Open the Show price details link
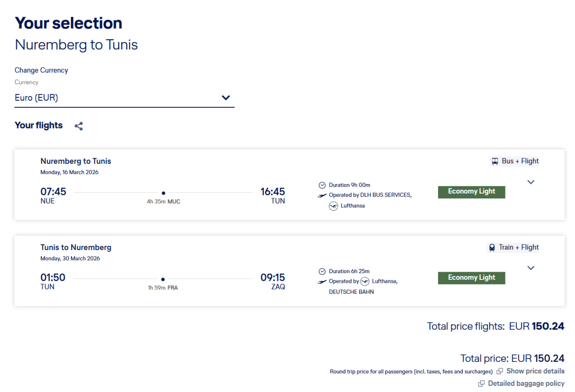 pyautogui.click(x=535, y=371)
